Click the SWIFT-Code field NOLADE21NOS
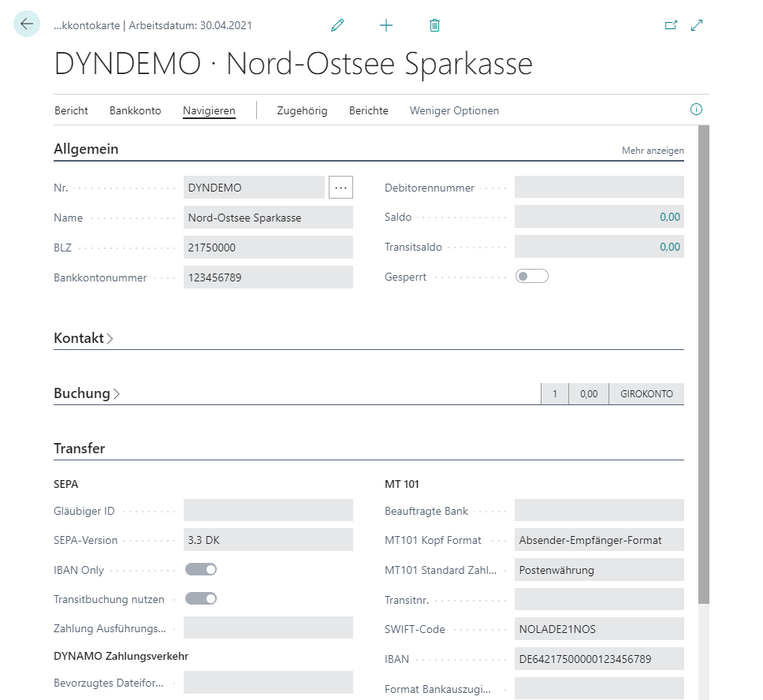Viewport: 763px width, 700px height. point(600,629)
